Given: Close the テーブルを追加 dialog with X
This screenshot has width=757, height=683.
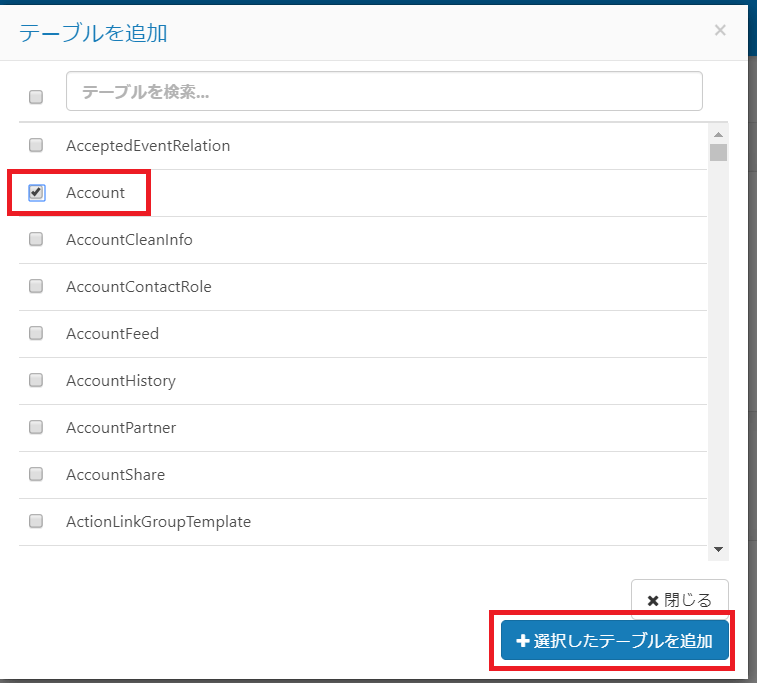Looking at the screenshot, I should [x=720, y=30].
